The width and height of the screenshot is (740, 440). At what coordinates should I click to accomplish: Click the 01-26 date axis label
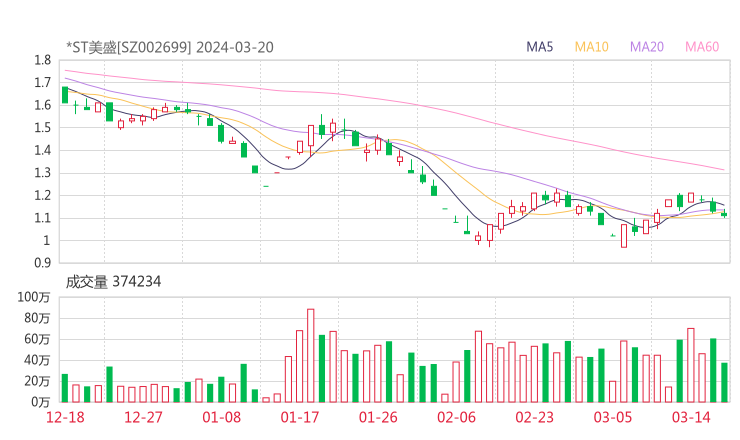click(378, 417)
